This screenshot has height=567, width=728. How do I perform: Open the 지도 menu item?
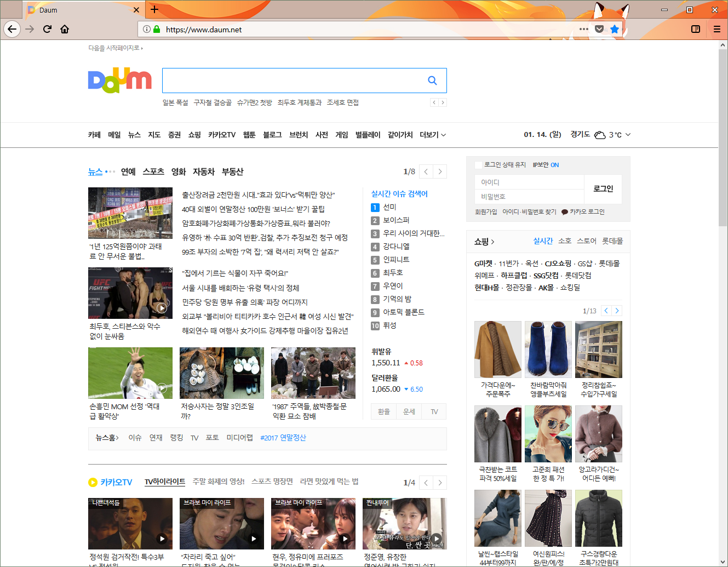point(154,135)
